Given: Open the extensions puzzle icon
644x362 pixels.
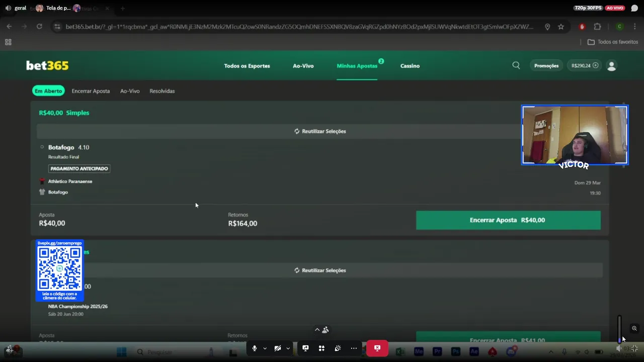Looking at the screenshot, I should click(x=598, y=27).
